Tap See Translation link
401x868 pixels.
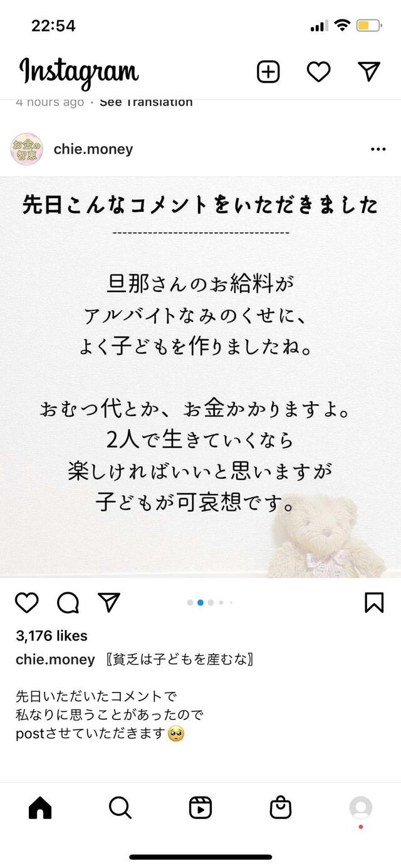146,102
